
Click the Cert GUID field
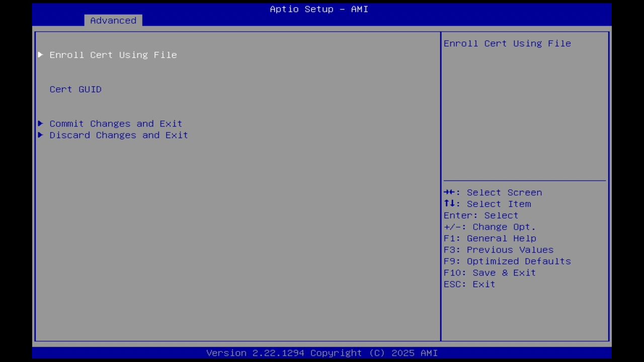click(x=75, y=89)
